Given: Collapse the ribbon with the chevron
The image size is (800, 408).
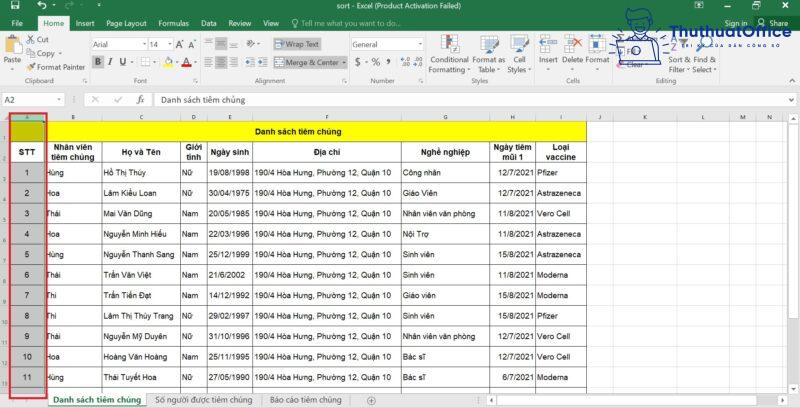Looking at the screenshot, I should (x=792, y=81).
